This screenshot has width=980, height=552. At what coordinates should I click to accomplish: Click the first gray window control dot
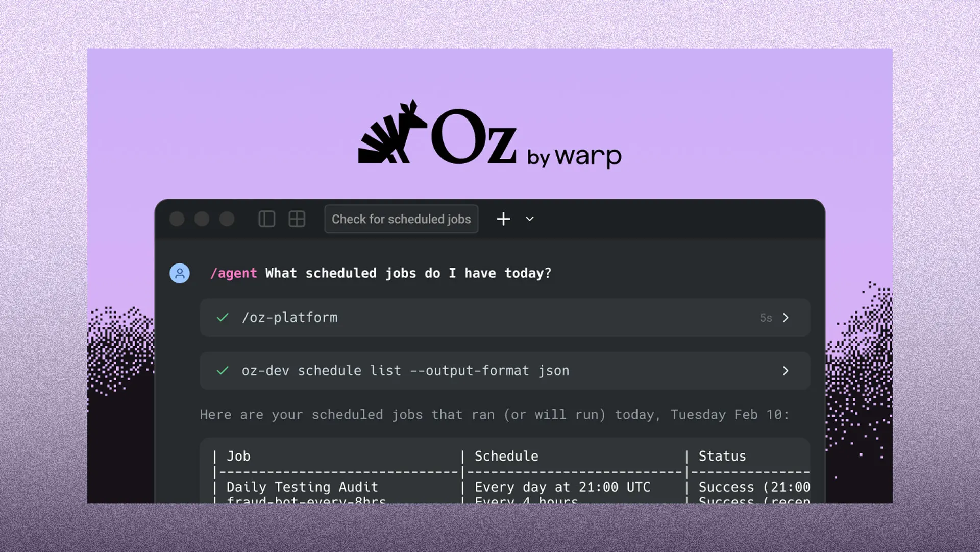177,219
